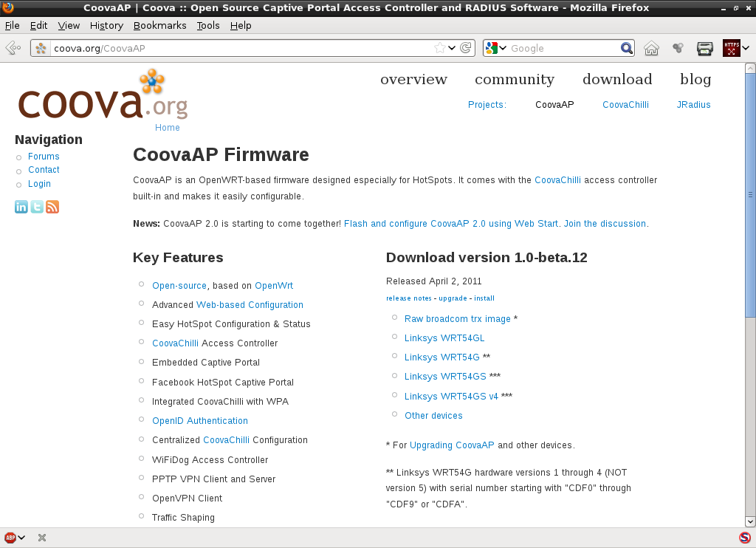Download the Linksys WRT54GS v4 firmware
756x548 pixels.
451,397
